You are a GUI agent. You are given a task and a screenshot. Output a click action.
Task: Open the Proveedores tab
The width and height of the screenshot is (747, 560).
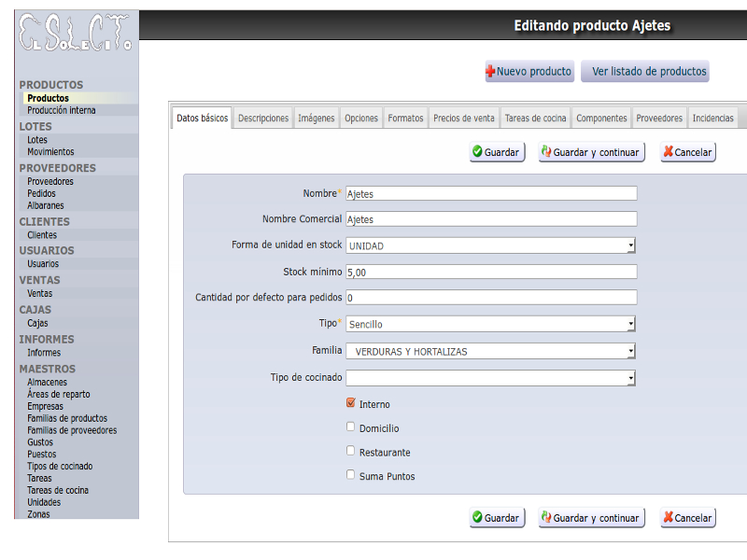click(659, 119)
